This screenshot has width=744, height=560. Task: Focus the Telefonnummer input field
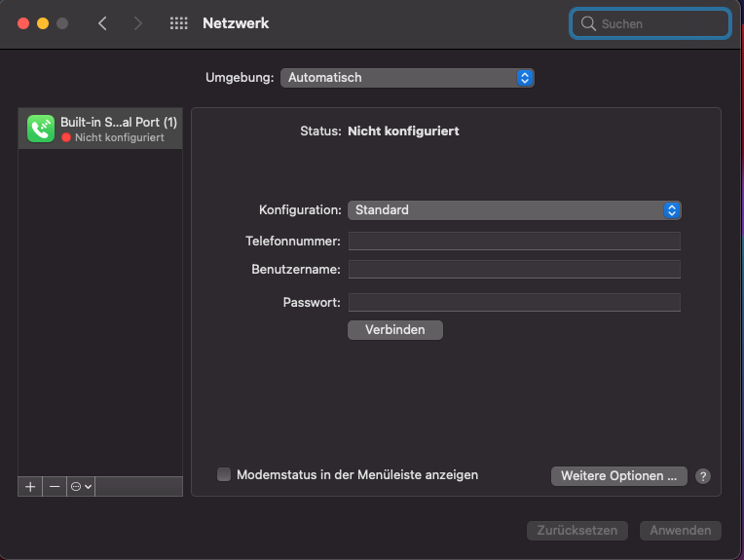pos(514,241)
